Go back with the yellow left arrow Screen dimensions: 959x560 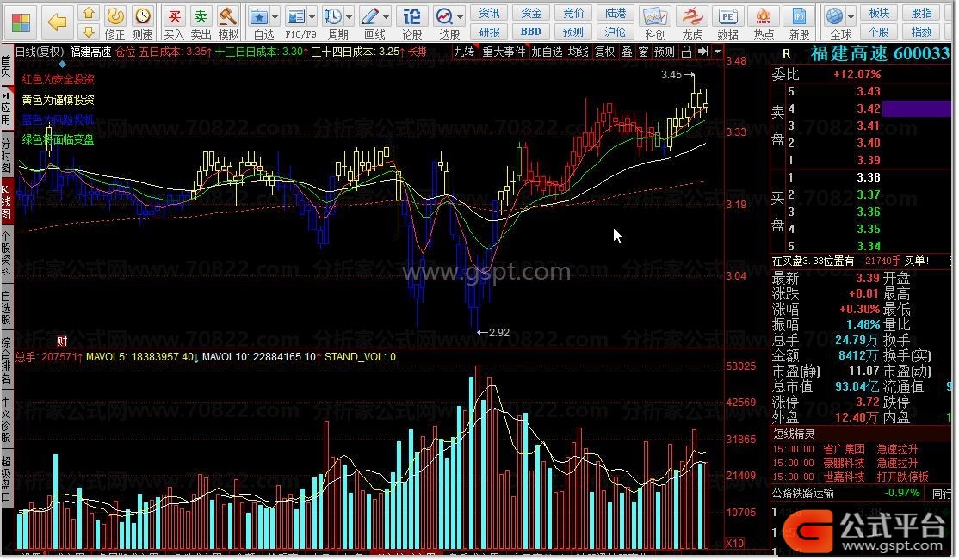58,22
